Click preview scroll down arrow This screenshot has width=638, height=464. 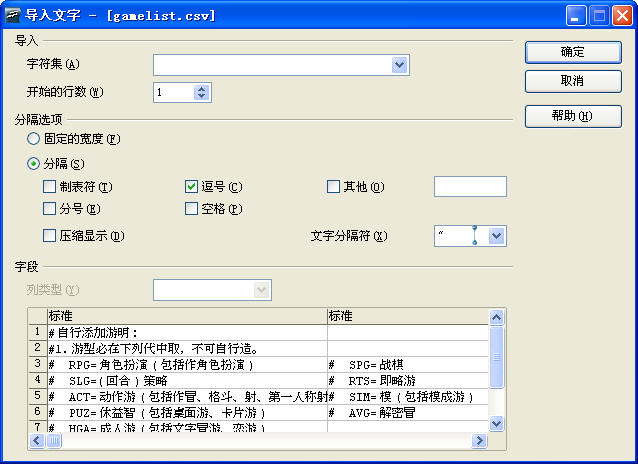[x=496, y=424]
